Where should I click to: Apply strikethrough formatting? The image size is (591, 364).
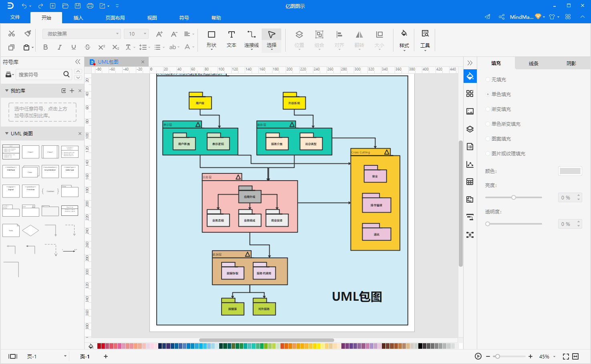[87, 47]
